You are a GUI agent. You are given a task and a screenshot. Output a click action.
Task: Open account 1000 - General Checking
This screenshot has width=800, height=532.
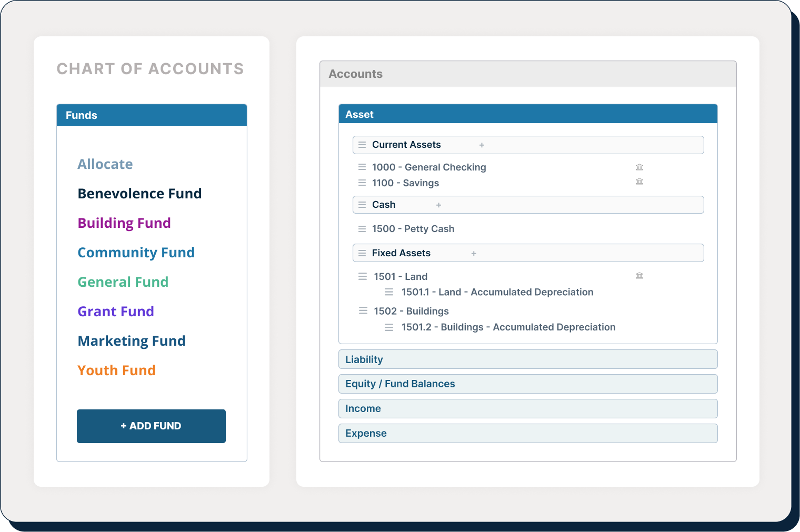coord(429,167)
